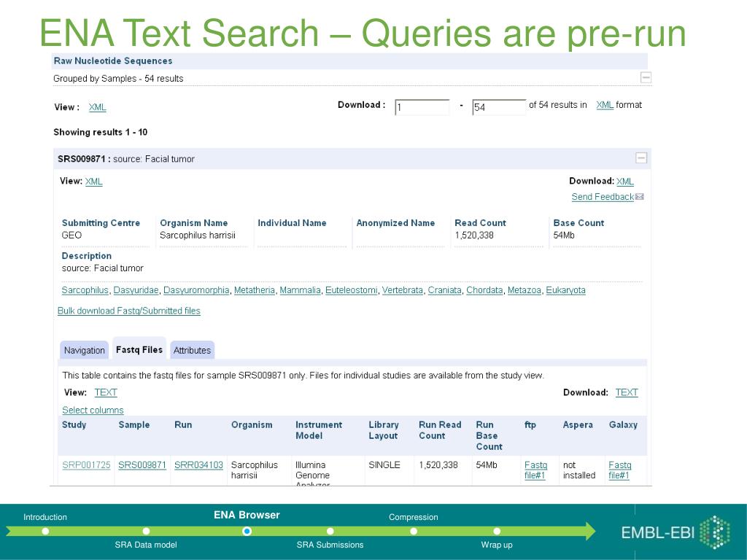Viewport: 747px width, 560px height.
Task: Click the Raw Nucleotide Sequences heading
Action: pyautogui.click(x=113, y=61)
